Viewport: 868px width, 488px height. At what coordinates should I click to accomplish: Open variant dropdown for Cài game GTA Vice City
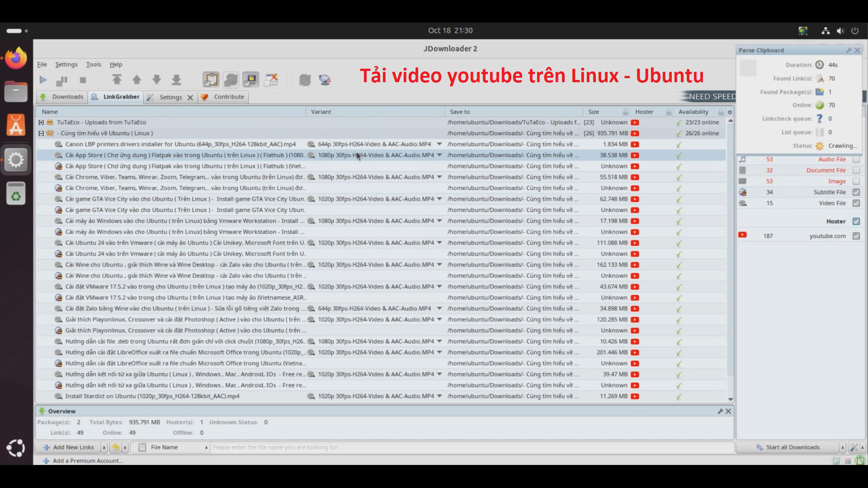point(439,199)
